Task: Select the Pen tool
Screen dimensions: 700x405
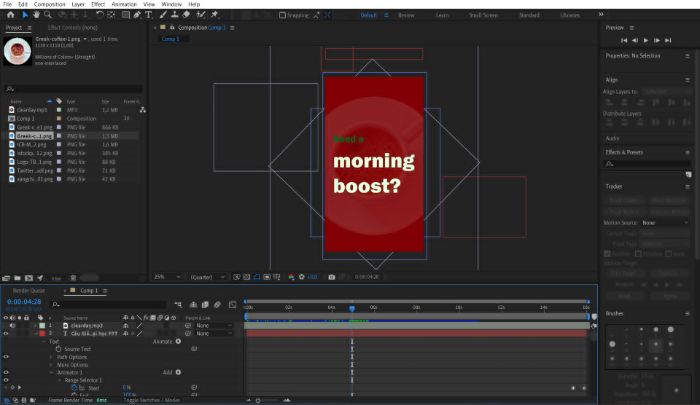Action: tap(137, 15)
